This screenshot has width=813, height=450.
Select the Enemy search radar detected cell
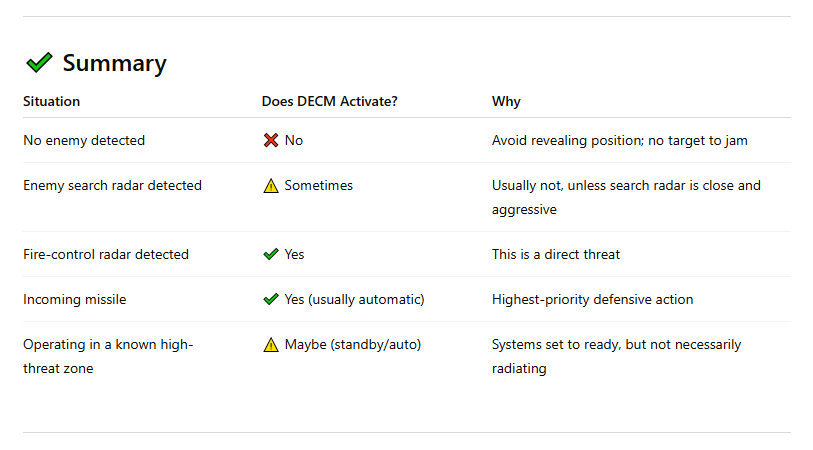112,186
